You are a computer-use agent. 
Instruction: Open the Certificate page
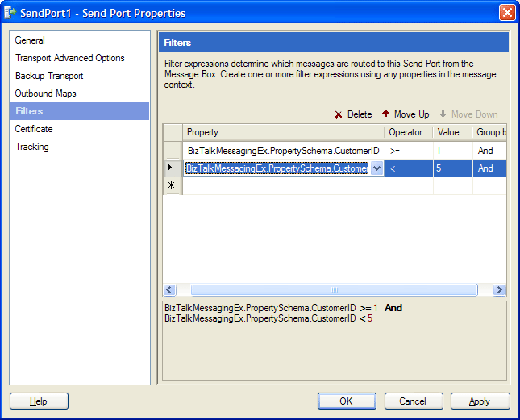pos(34,129)
